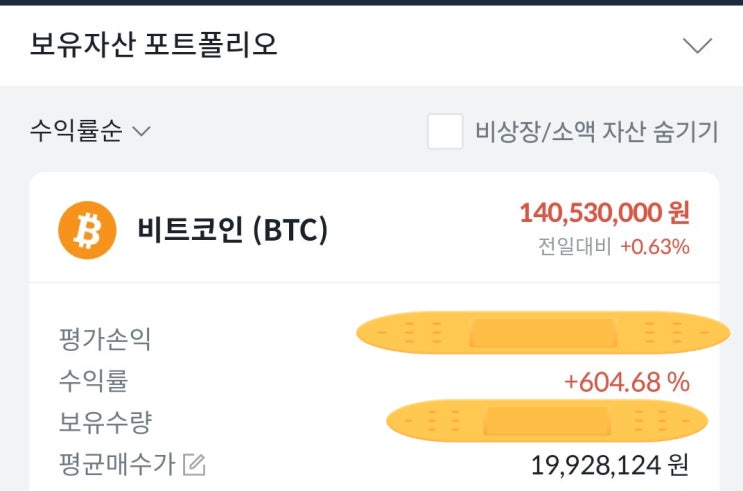Screen dimensions: 743x491
Task: Open the 비트코인 (BTC) asset name
Action: [x=232, y=230]
